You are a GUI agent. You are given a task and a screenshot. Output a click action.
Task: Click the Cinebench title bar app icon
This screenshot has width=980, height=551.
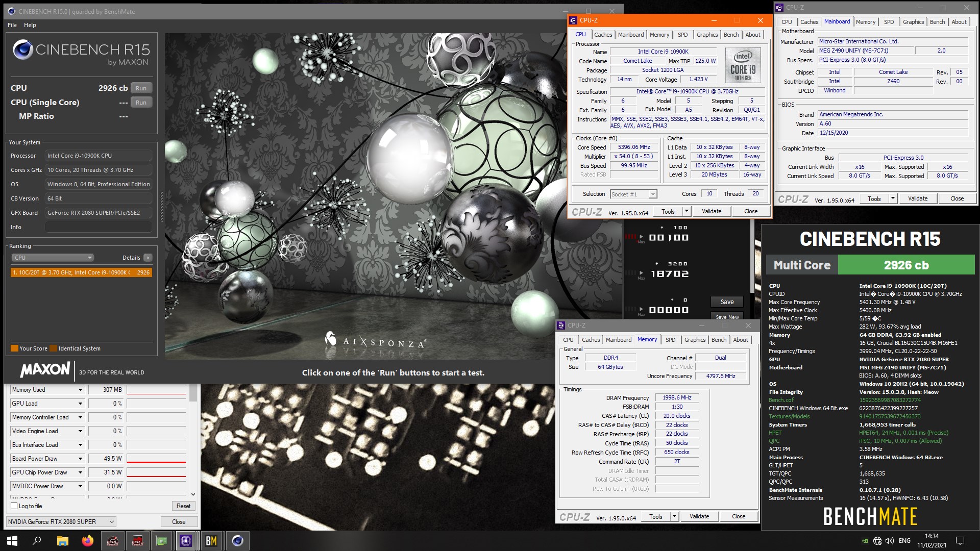(x=11, y=11)
